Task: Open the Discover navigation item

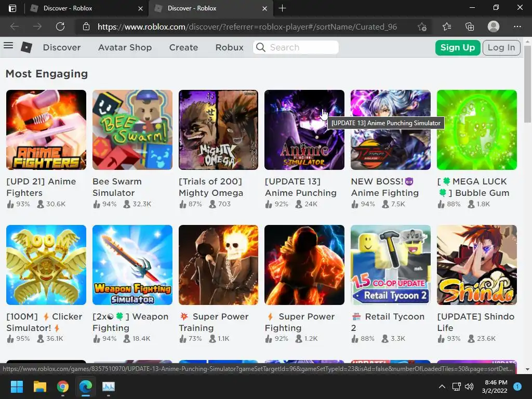Action: (62, 47)
